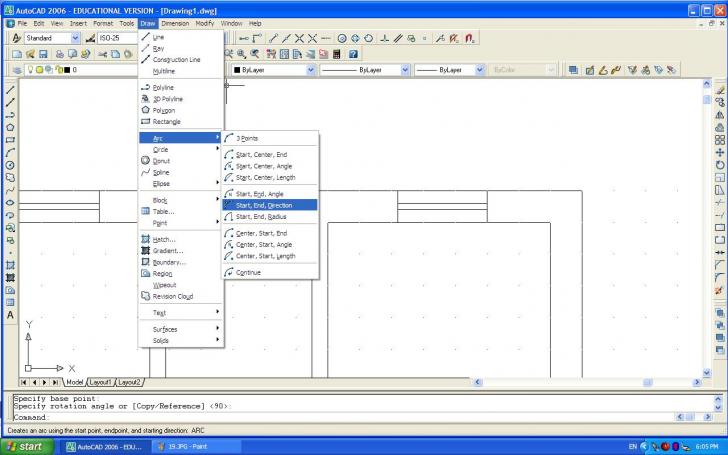Image resolution: width=728 pixels, height=455 pixels.
Task: Click the Rotate tool in the Modify toolbar
Action: [720, 165]
